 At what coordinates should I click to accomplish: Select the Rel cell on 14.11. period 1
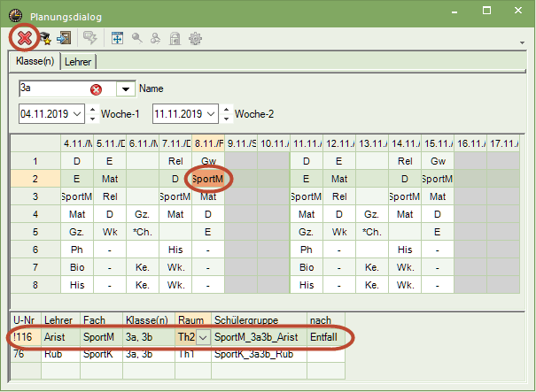pos(405,161)
